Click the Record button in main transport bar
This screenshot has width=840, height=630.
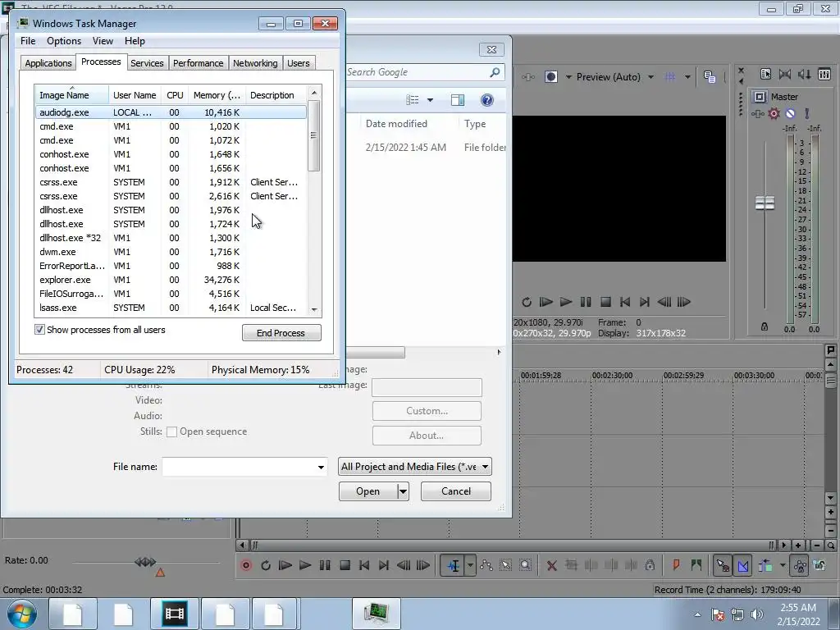(x=246, y=565)
